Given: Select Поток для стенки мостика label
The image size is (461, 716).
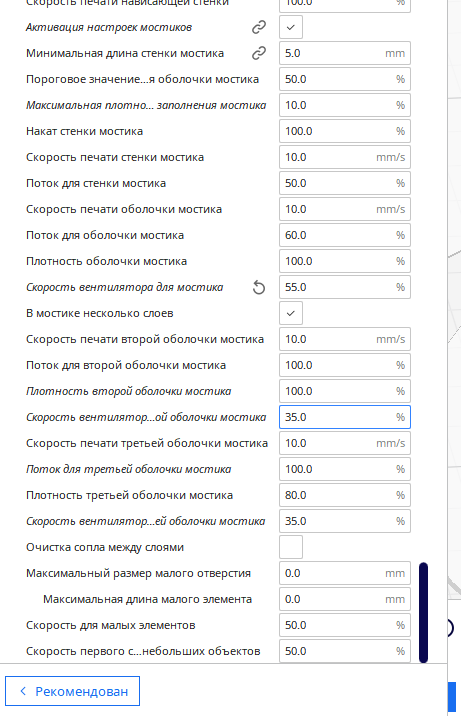Looking at the screenshot, I should [96, 184].
